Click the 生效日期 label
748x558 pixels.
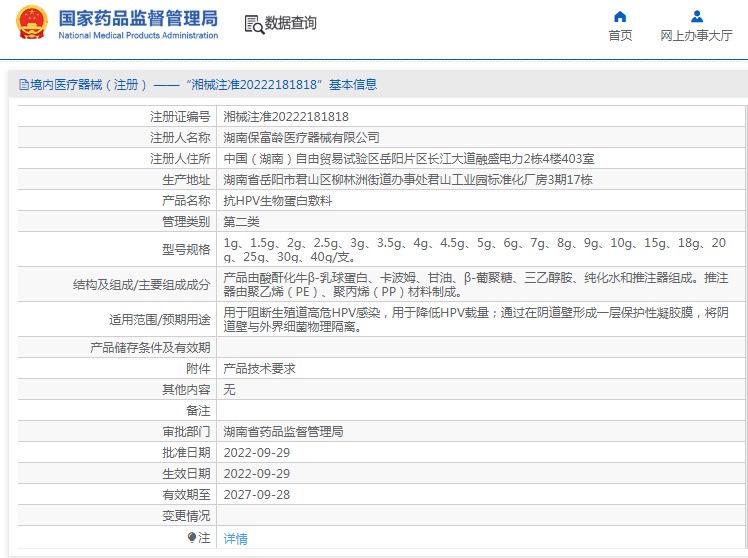(186, 474)
